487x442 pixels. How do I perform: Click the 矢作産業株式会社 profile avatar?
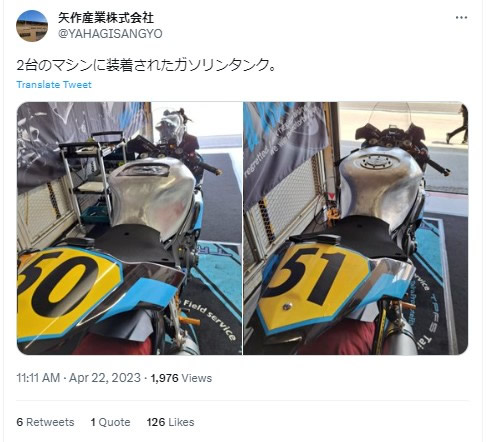[32, 26]
